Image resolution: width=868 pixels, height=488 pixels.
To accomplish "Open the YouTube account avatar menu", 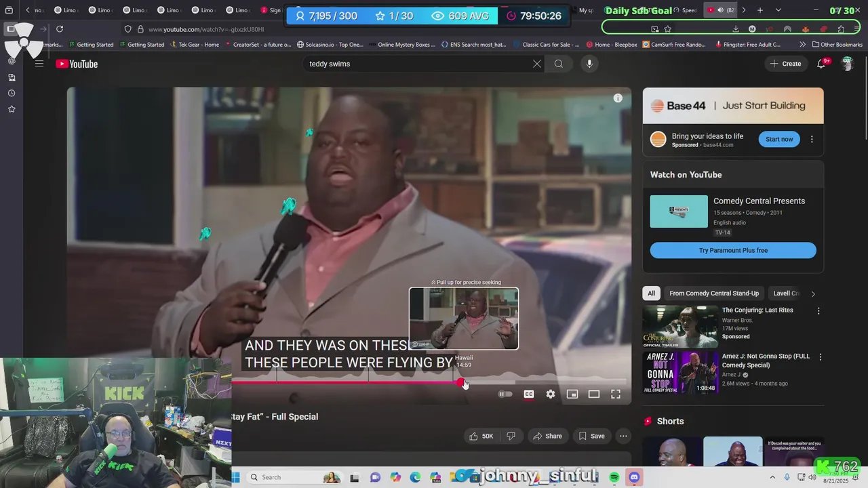I will (x=847, y=64).
